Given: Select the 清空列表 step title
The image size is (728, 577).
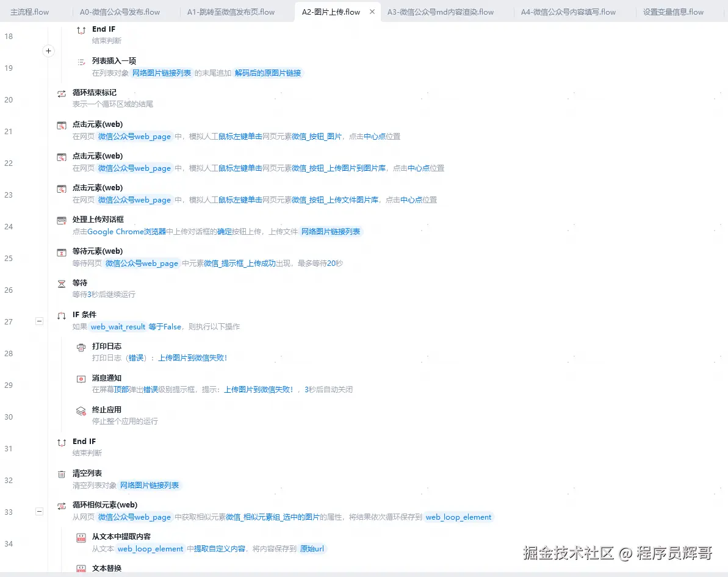Looking at the screenshot, I should click(87, 473).
